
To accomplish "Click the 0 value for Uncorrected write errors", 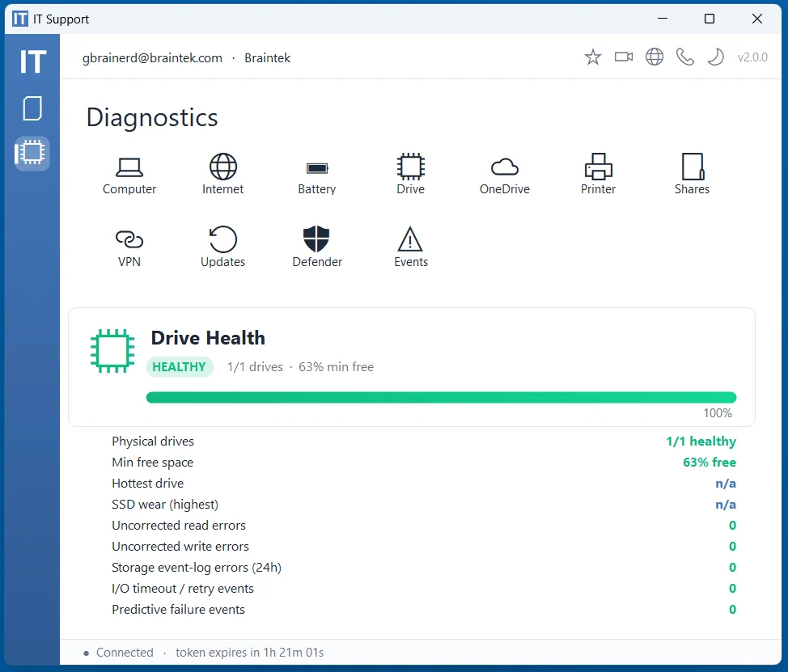I will (733, 547).
